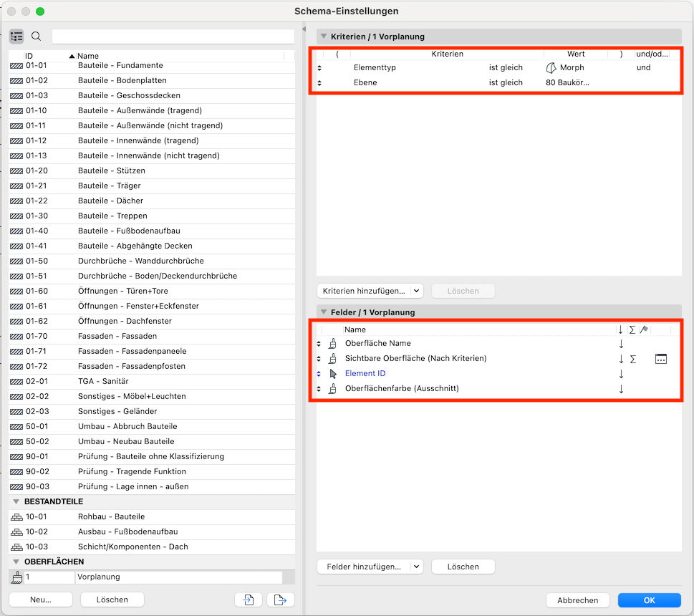Toggle sort arrow for Element ID field

(x=621, y=374)
